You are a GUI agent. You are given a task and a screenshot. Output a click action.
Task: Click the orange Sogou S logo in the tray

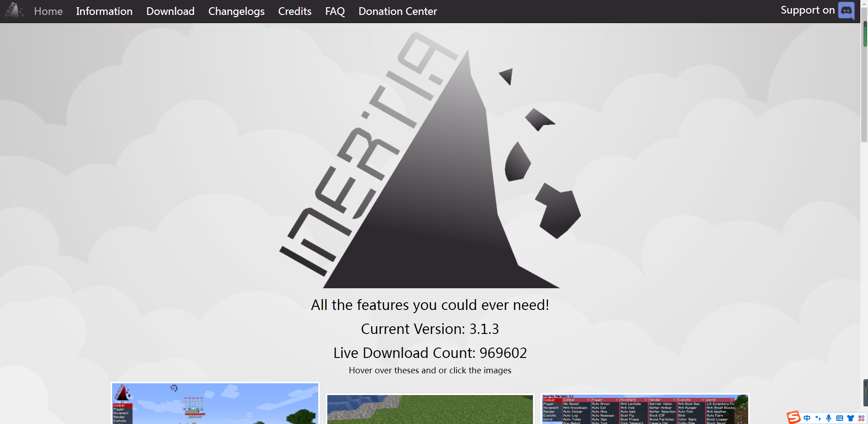(x=794, y=417)
